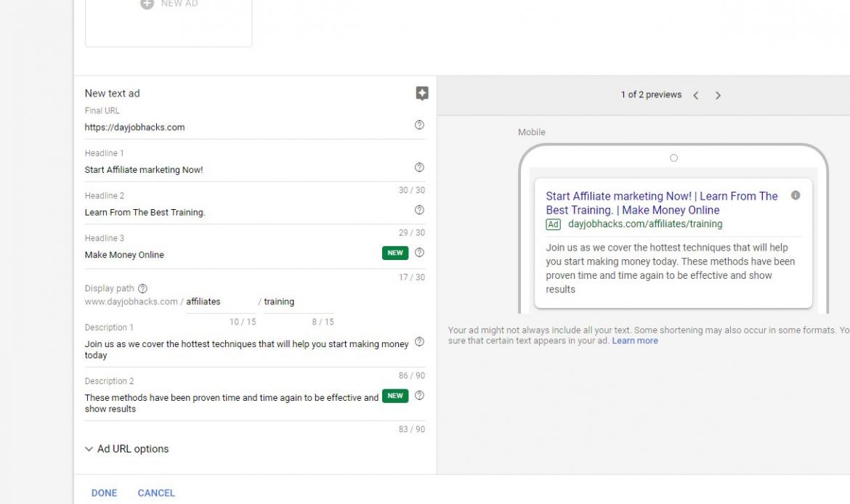Click the '86 / 90' character counter
Screen dimensions: 850x504
click(x=411, y=375)
